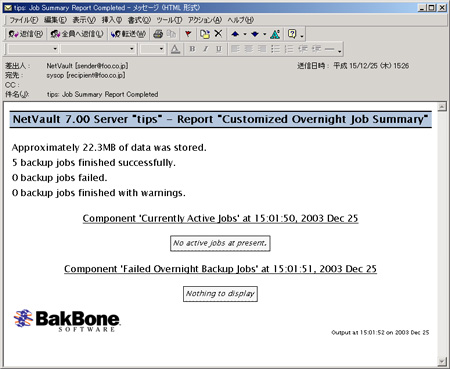450x369 pixels.
Task: Click the report title 'NetVault 7.00 Server' header
Action: point(220,119)
